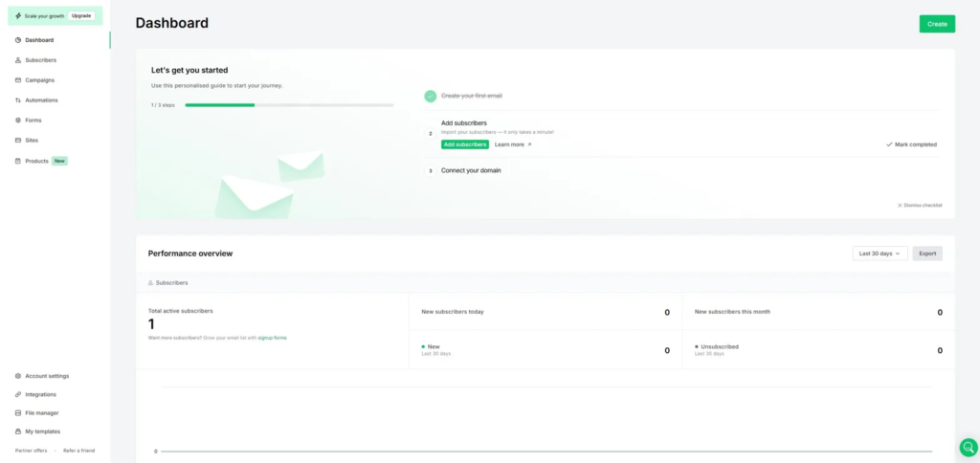Open Account settings
This screenshot has height=463, width=980.
[x=47, y=376]
